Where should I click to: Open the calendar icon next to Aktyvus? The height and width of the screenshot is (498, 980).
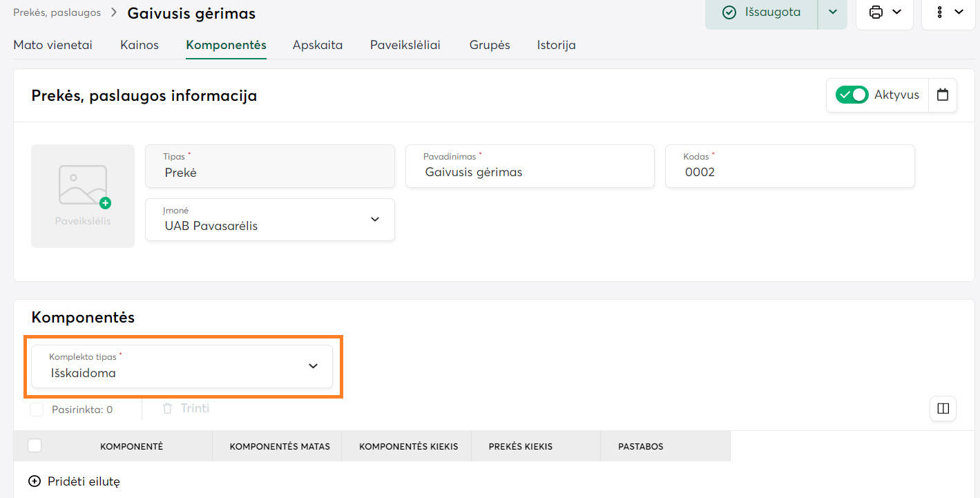click(943, 95)
